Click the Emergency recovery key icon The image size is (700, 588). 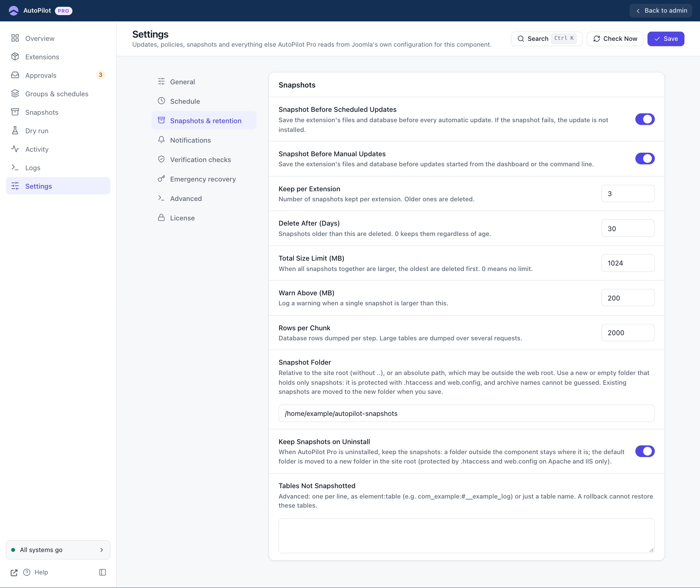point(161,179)
